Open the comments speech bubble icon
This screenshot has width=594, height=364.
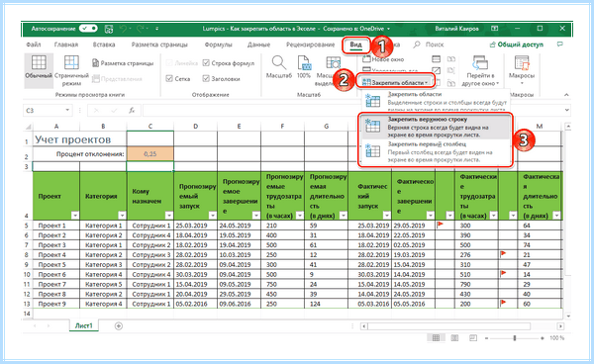[x=560, y=45]
